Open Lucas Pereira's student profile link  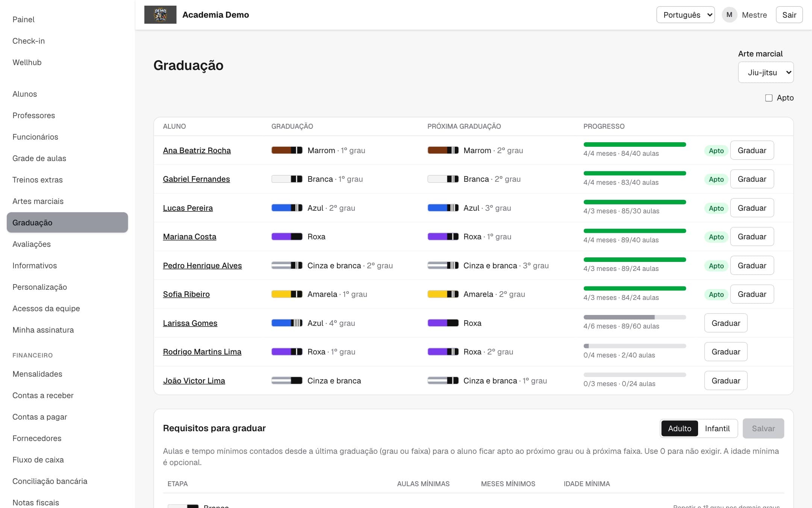188,208
